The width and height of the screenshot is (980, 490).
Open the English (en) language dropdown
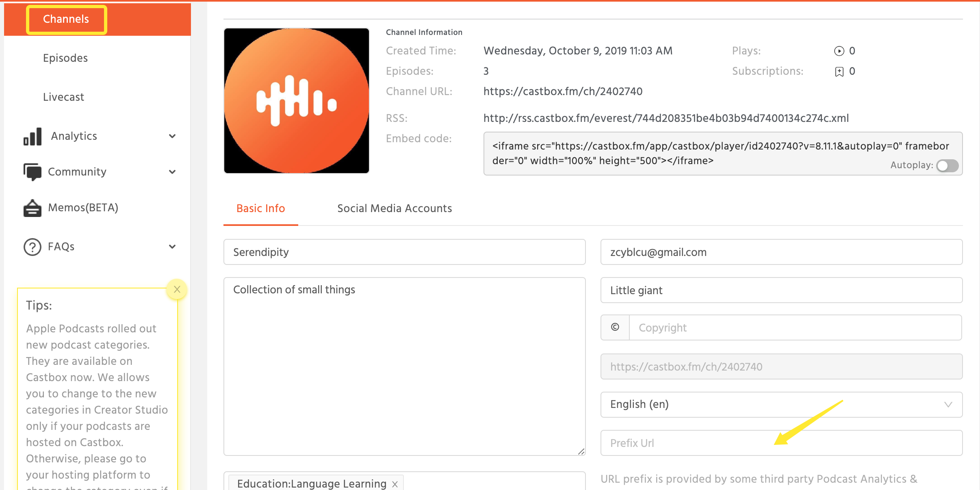click(x=781, y=404)
